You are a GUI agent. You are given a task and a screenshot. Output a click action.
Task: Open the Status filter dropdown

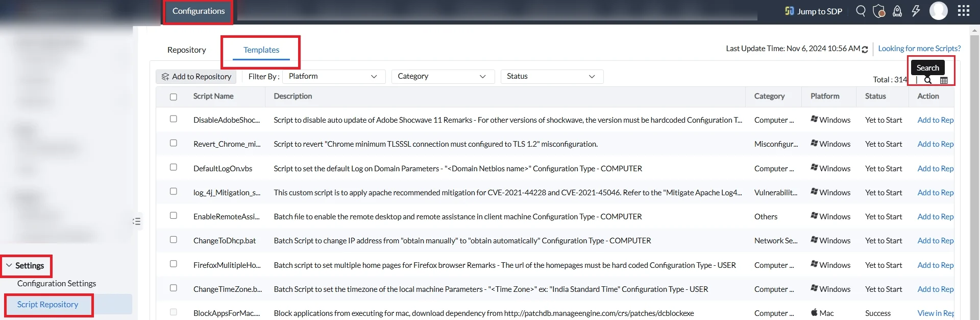552,76
